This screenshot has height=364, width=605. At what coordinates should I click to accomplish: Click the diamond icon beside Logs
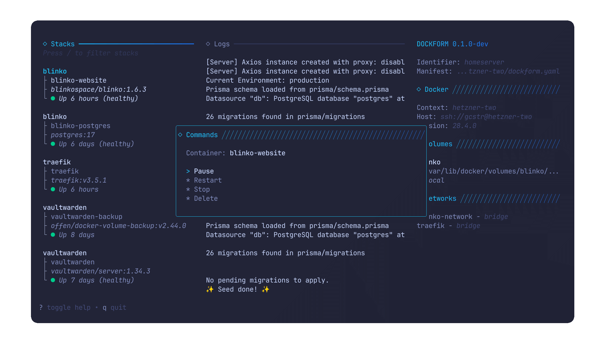208,44
